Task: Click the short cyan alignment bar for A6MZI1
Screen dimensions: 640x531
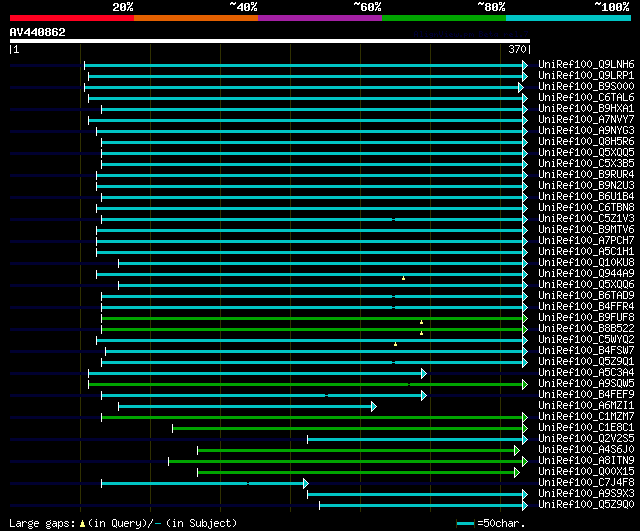Action: (247, 407)
